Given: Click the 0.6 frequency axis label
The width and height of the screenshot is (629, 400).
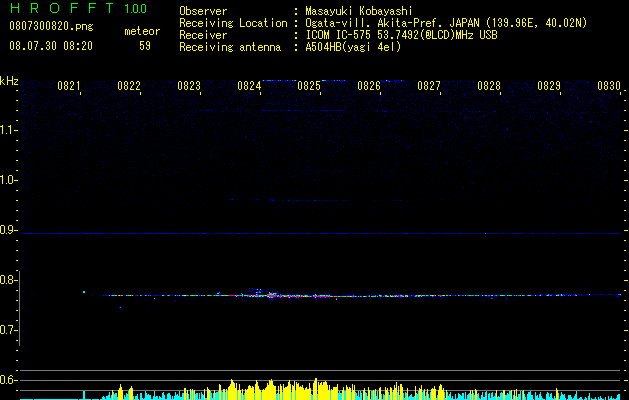Looking at the screenshot, I should (x=8, y=380).
